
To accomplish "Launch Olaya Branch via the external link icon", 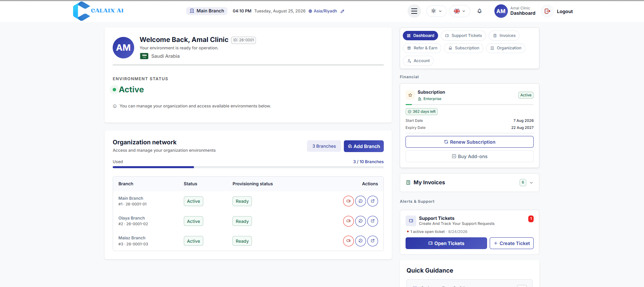I will [x=373, y=221].
